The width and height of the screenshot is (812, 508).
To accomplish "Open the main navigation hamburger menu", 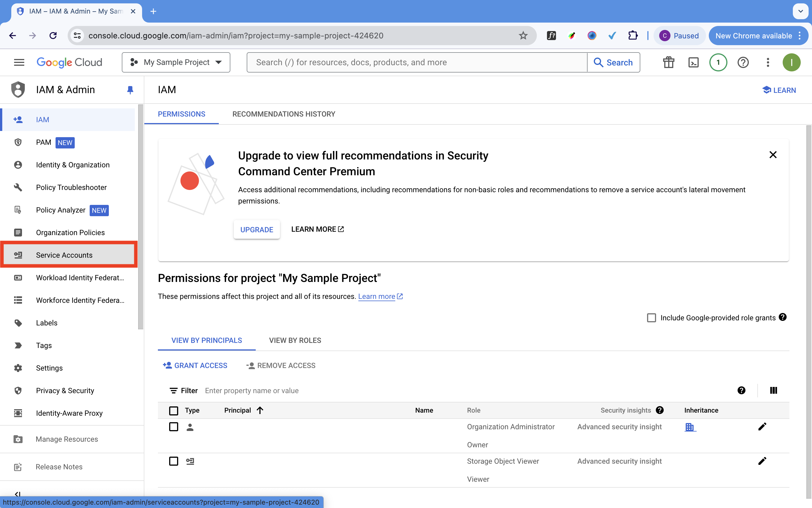I will coord(19,62).
